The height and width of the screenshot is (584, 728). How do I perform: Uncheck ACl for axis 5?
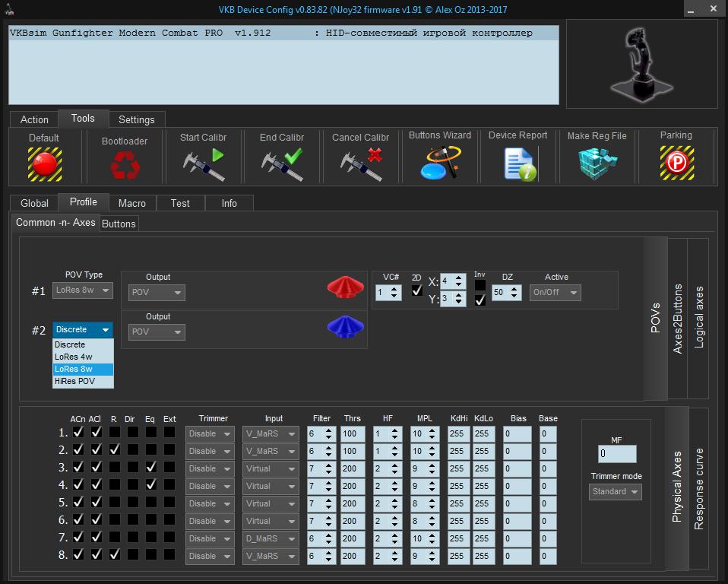(97, 502)
